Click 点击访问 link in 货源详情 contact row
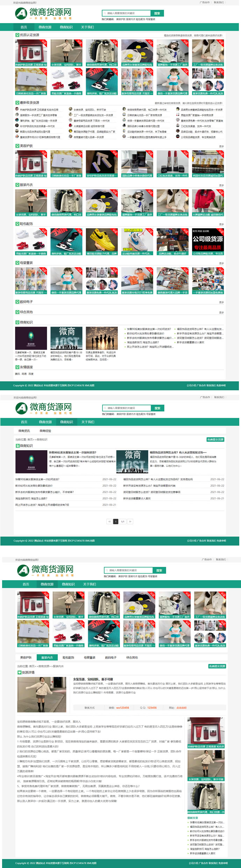 [x=181, y=707]
